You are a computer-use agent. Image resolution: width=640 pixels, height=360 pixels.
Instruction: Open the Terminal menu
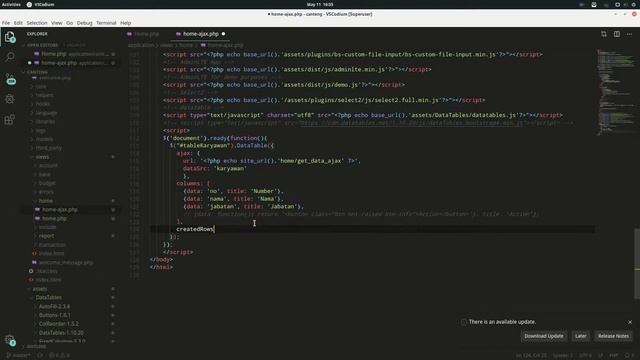click(x=106, y=23)
